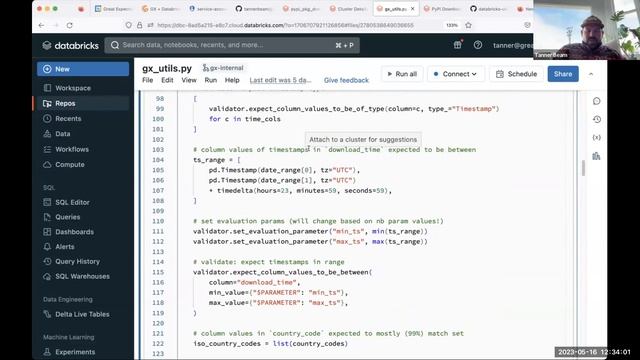Collapse the notebook header chevron
Viewport: 640px width, 360px height.
tap(591, 74)
